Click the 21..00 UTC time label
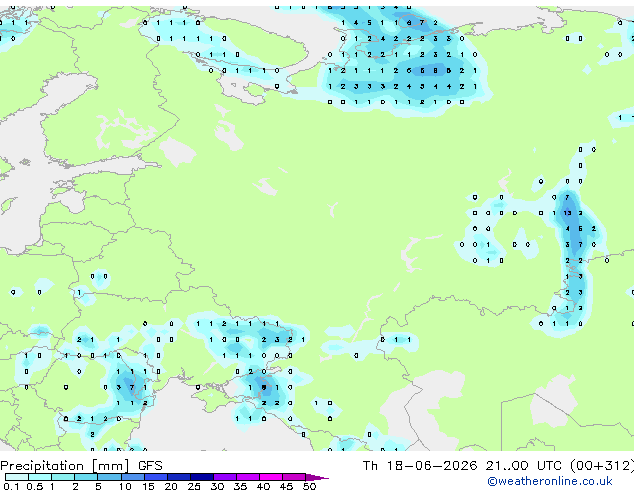 [x=524, y=466]
